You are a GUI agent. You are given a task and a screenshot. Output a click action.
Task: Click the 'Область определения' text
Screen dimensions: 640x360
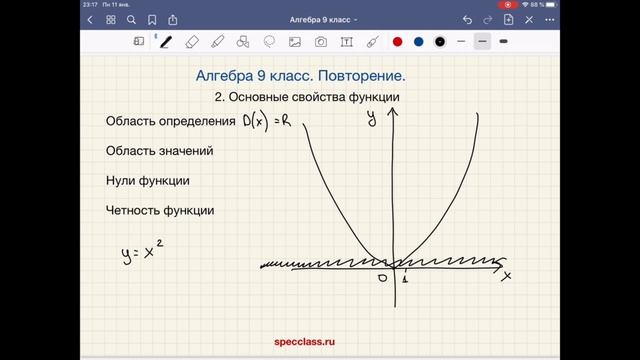tap(171, 121)
